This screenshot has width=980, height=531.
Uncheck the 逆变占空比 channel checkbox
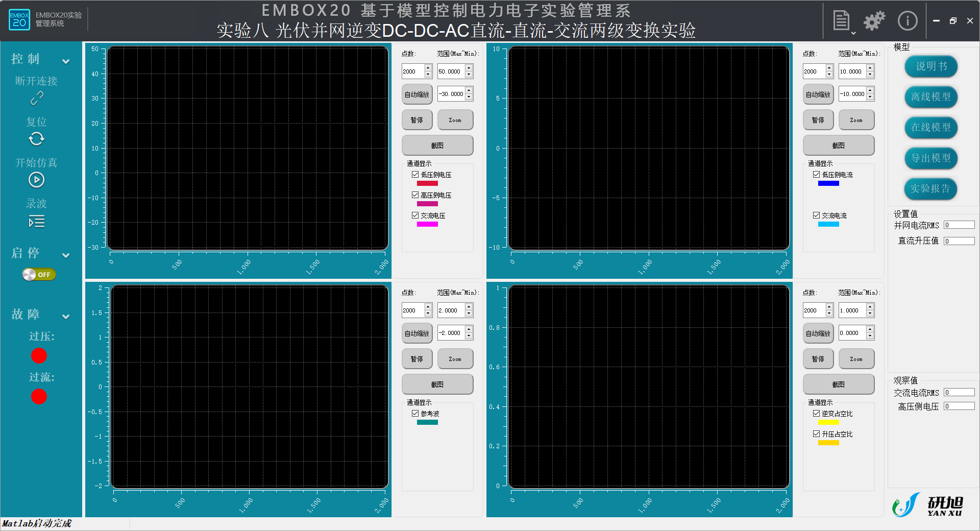[816, 414]
